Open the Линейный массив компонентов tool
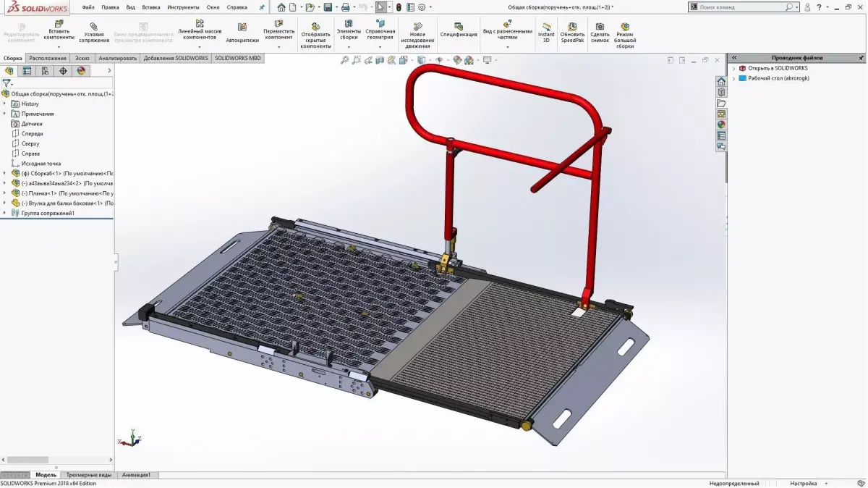Viewport: 868px width, 488px height. [x=200, y=32]
